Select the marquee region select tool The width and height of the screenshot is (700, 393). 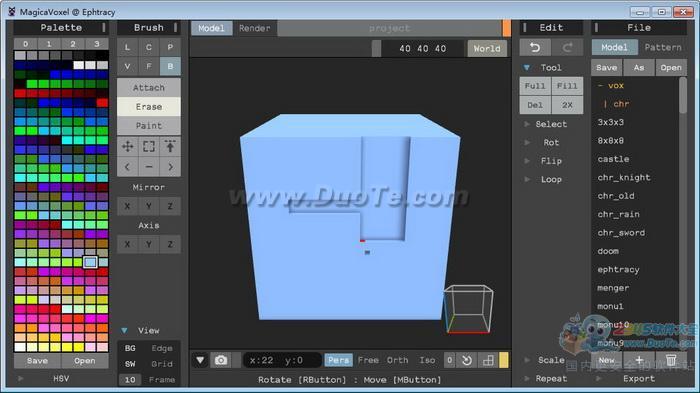pyautogui.click(x=149, y=146)
